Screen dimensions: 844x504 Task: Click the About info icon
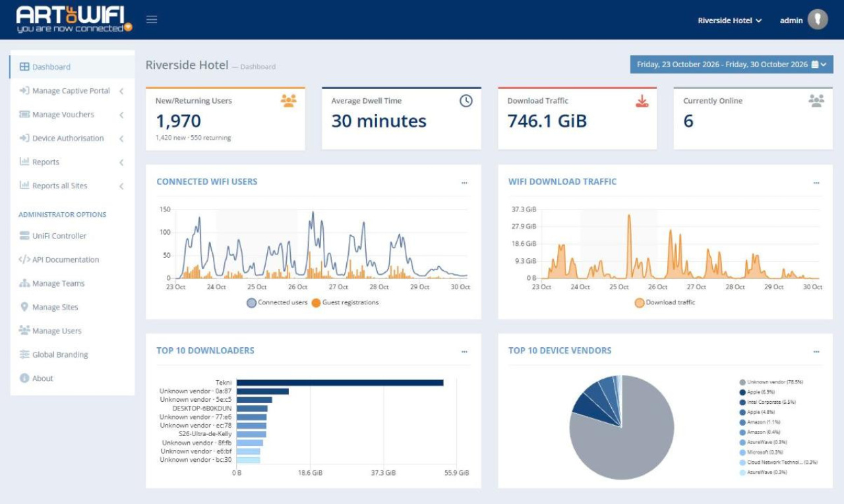[24, 378]
